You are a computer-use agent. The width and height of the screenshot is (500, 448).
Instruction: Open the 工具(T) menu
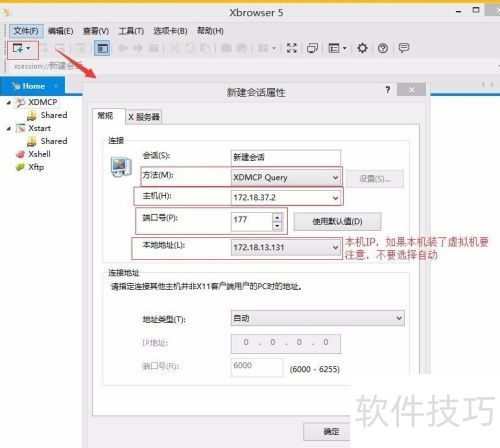pos(131,31)
